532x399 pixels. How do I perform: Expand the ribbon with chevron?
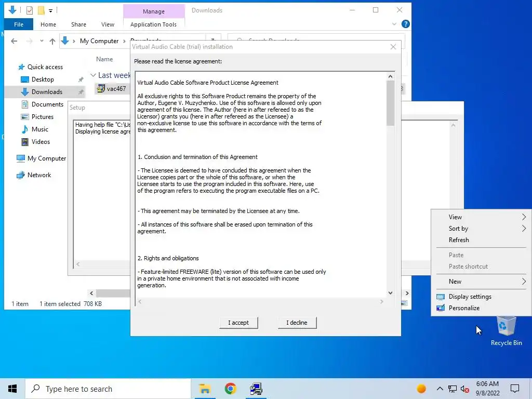pyautogui.click(x=394, y=24)
